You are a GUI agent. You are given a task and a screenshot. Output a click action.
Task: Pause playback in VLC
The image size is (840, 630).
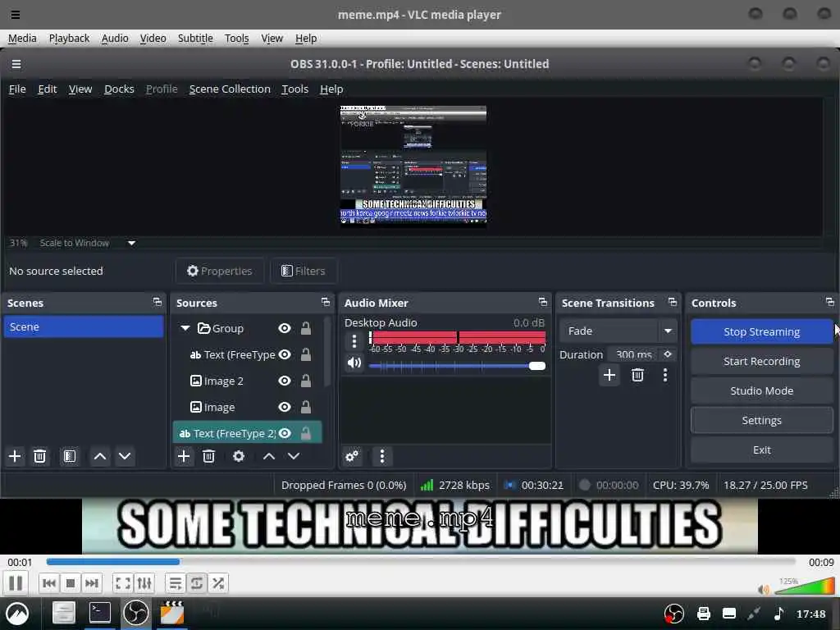[16, 583]
